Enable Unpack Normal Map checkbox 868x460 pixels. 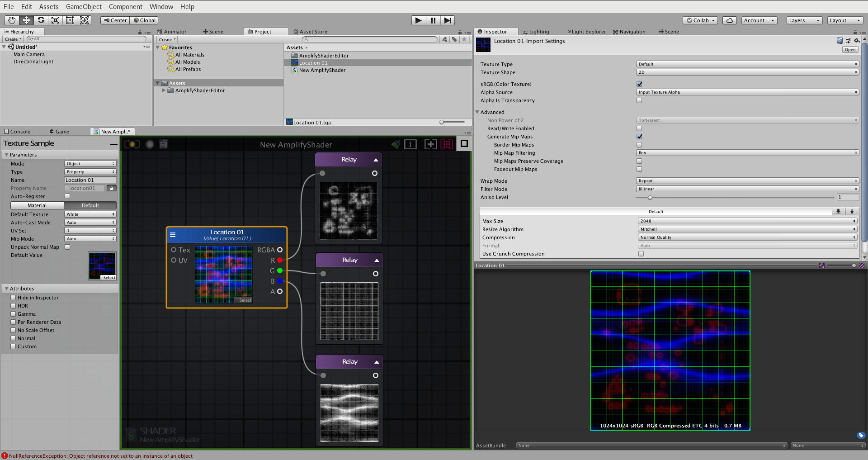[67, 247]
